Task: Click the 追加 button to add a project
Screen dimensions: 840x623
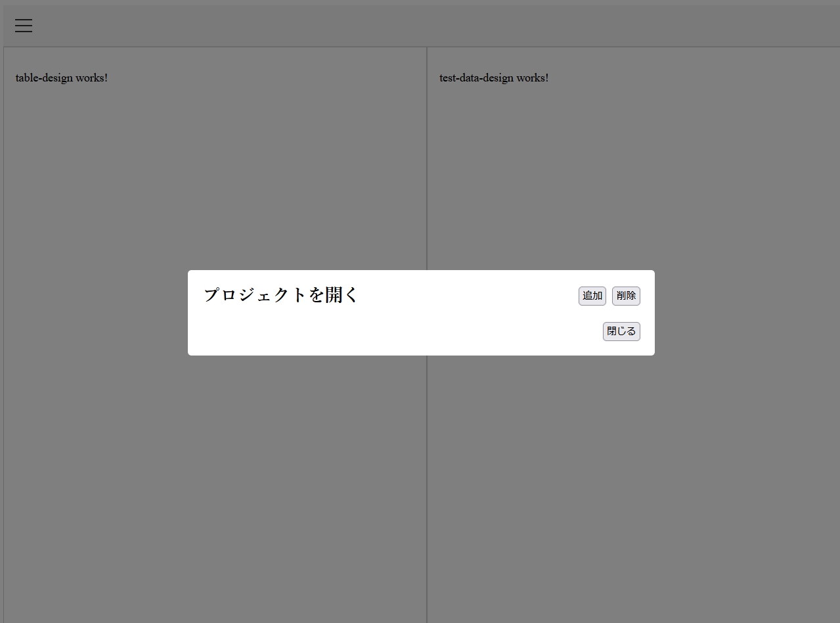Action: (x=592, y=296)
